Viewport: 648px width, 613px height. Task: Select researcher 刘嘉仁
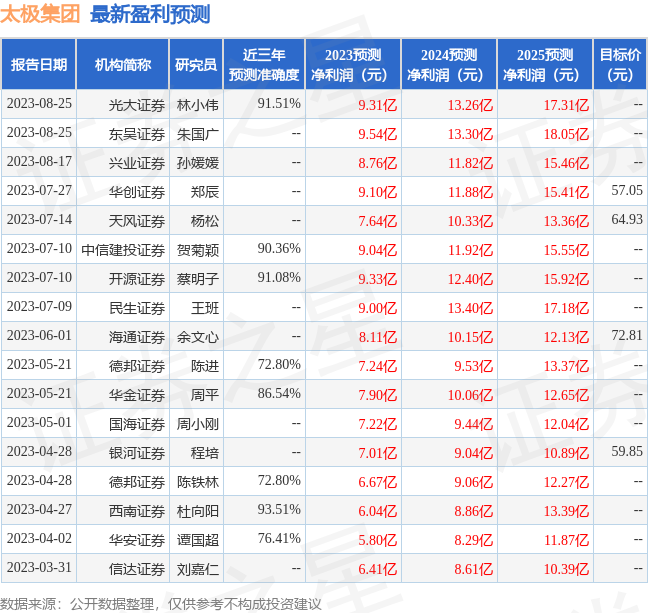[x=198, y=569]
